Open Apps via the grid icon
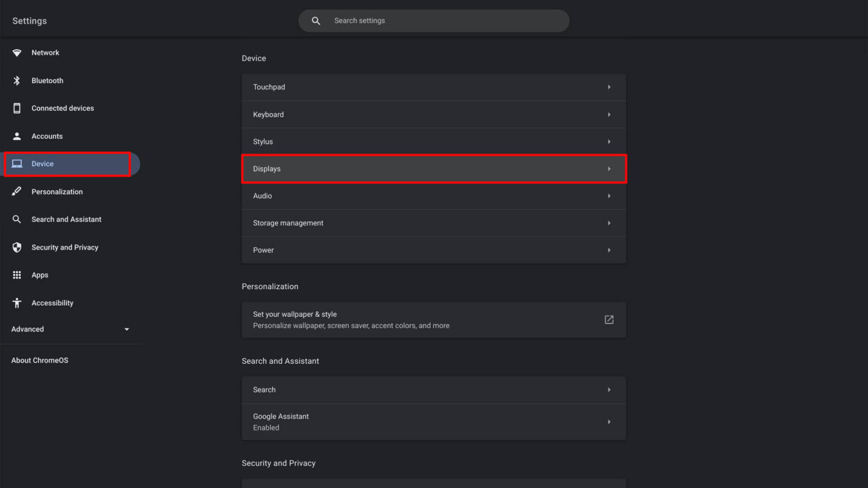 17,275
